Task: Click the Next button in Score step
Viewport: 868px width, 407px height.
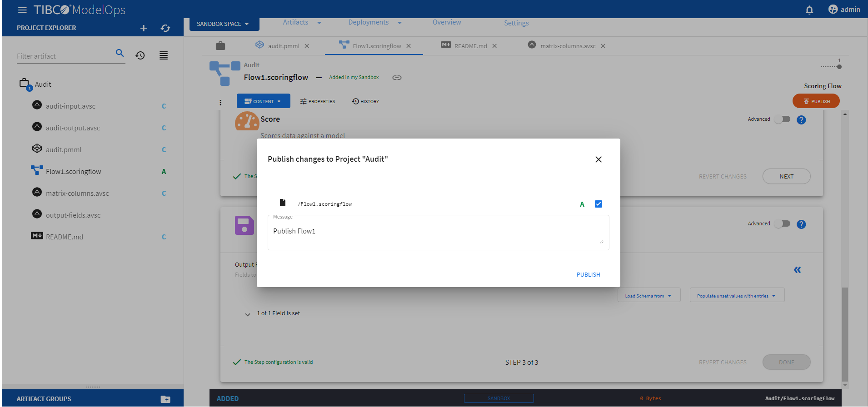Action: pos(786,177)
